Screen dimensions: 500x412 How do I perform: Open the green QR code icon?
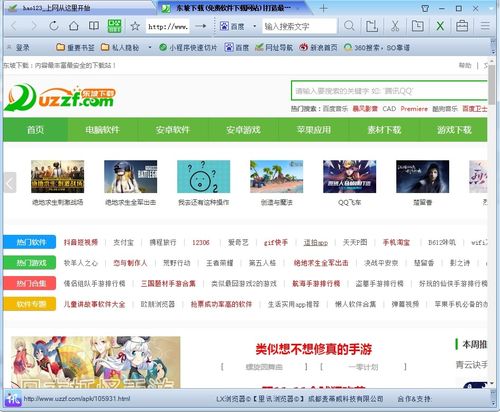(x=114, y=26)
